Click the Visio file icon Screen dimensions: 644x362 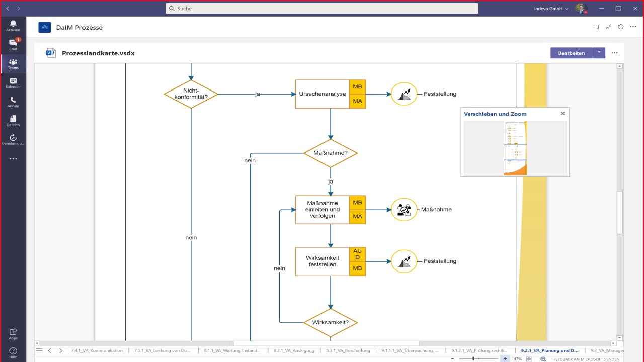click(x=51, y=53)
